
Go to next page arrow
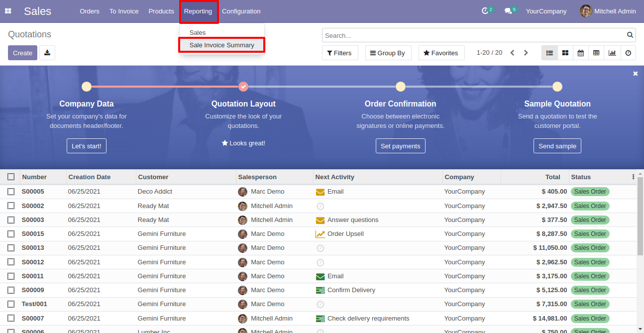click(x=526, y=53)
